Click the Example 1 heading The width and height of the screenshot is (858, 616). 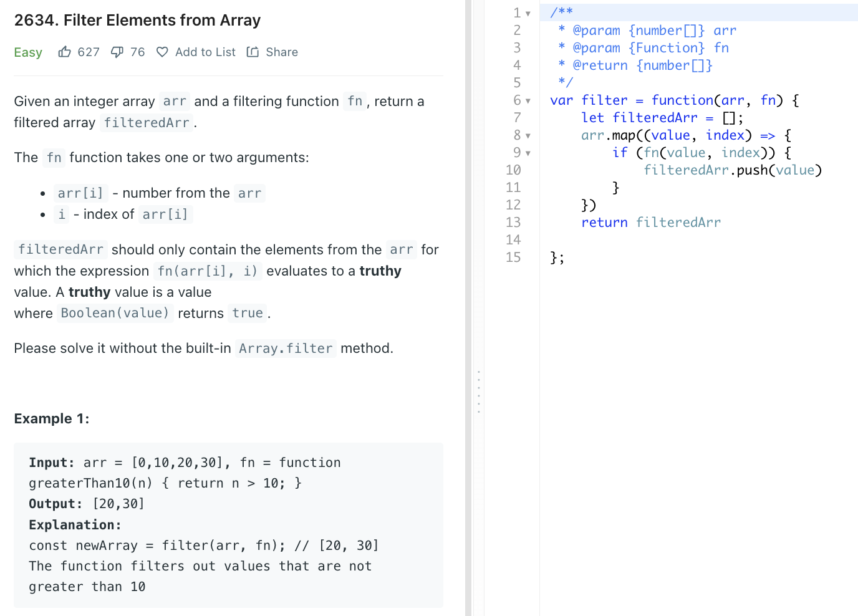click(x=51, y=418)
